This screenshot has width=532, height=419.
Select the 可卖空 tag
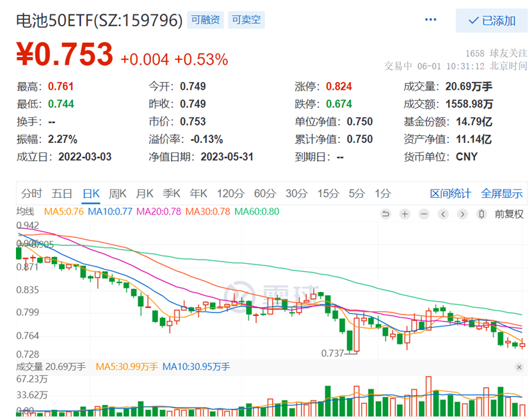point(246,20)
